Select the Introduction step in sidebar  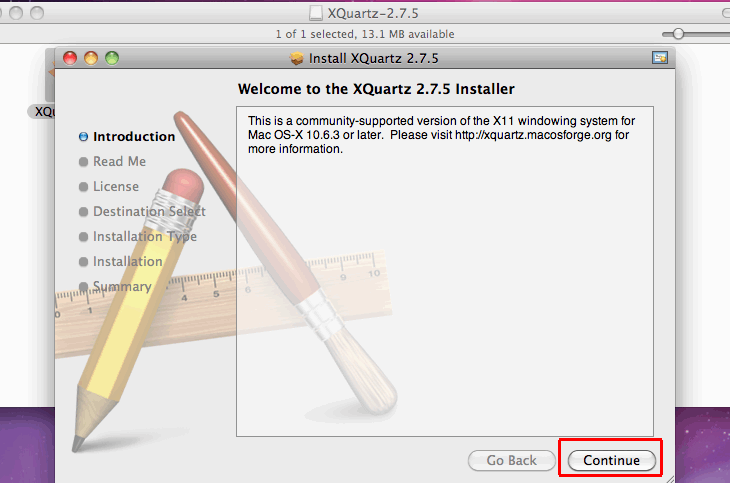point(127,136)
